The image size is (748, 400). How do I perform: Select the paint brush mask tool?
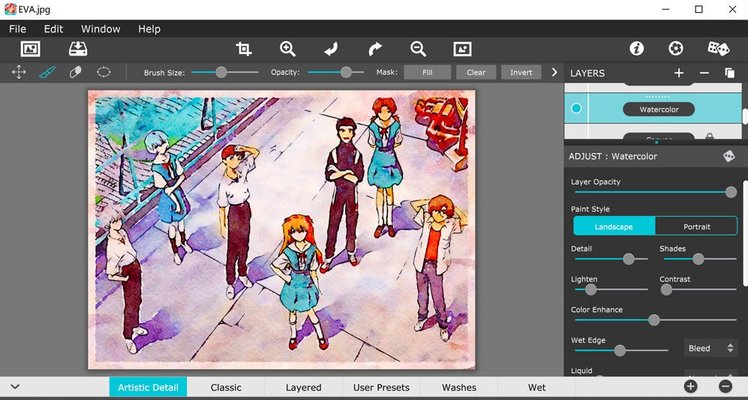click(47, 72)
